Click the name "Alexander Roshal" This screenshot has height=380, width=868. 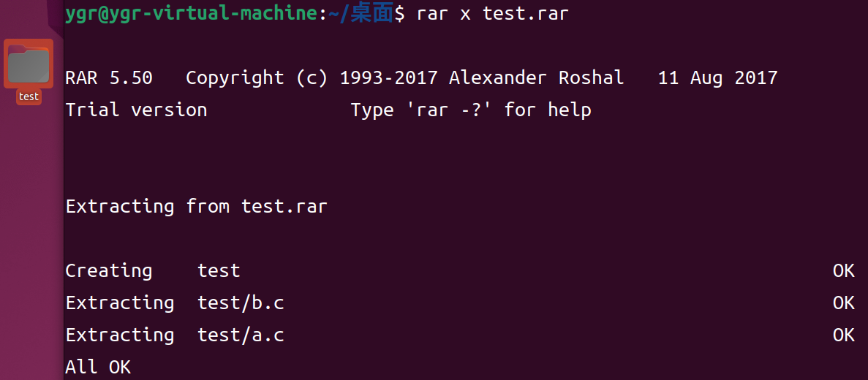537,78
